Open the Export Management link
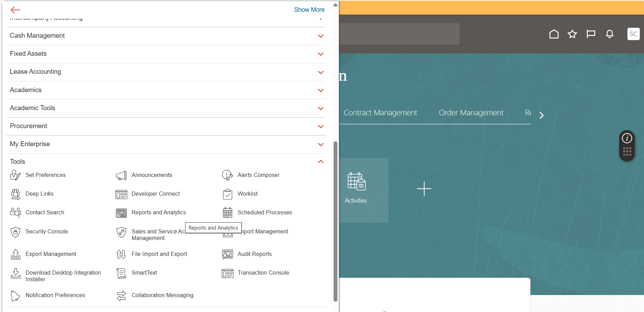The width and height of the screenshot is (644, 312). (x=51, y=254)
